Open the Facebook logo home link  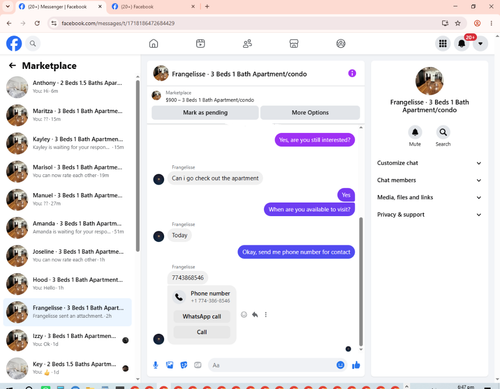14,43
